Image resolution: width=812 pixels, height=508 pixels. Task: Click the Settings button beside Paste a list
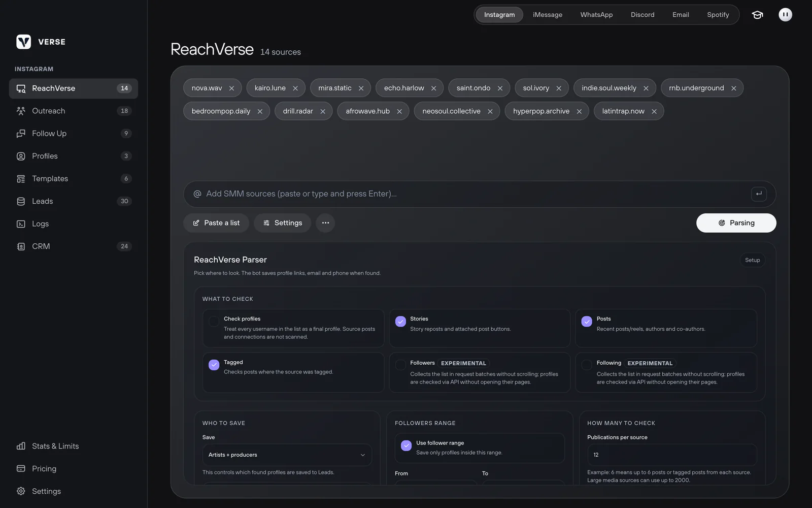pyautogui.click(x=282, y=223)
